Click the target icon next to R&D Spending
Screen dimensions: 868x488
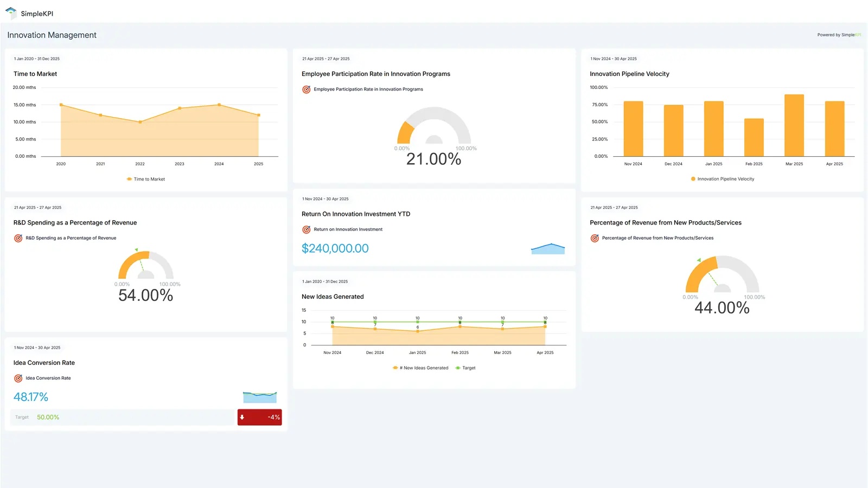(18, 237)
